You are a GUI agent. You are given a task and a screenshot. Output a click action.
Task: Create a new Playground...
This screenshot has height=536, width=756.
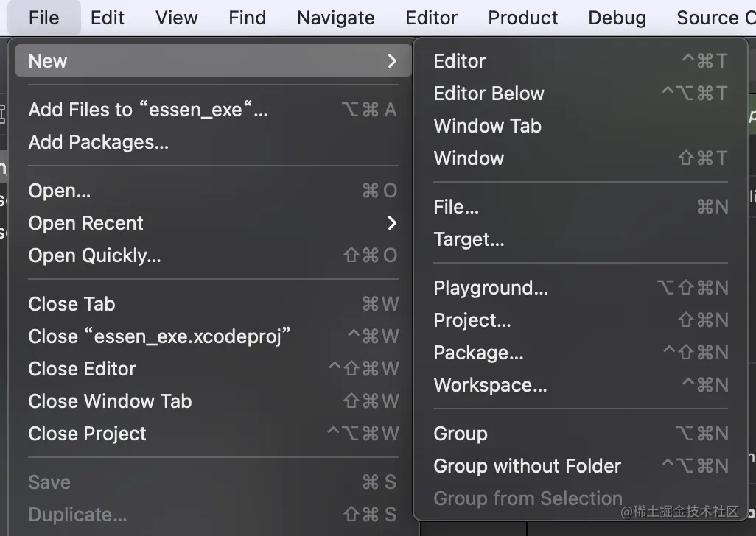(x=491, y=288)
